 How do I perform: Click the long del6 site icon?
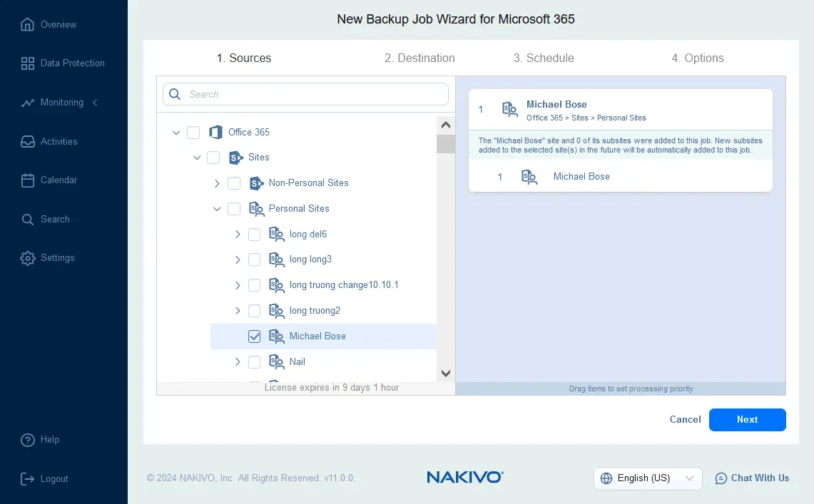tap(277, 235)
